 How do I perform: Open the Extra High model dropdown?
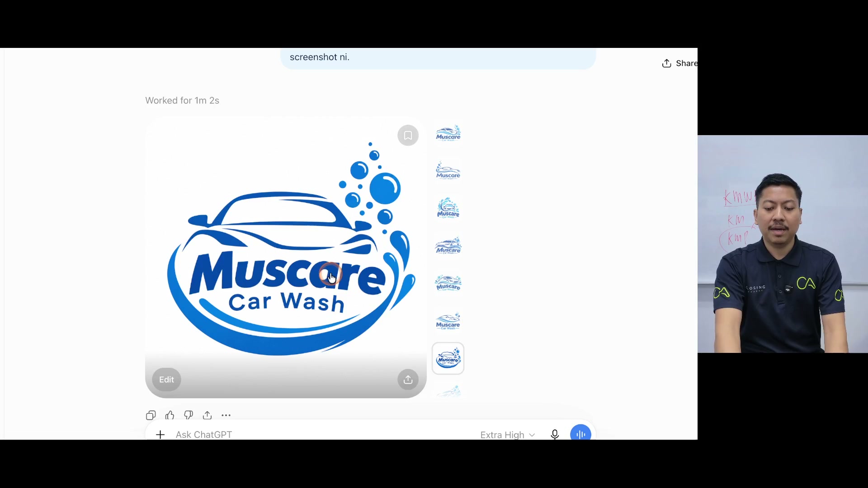click(x=508, y=435)
